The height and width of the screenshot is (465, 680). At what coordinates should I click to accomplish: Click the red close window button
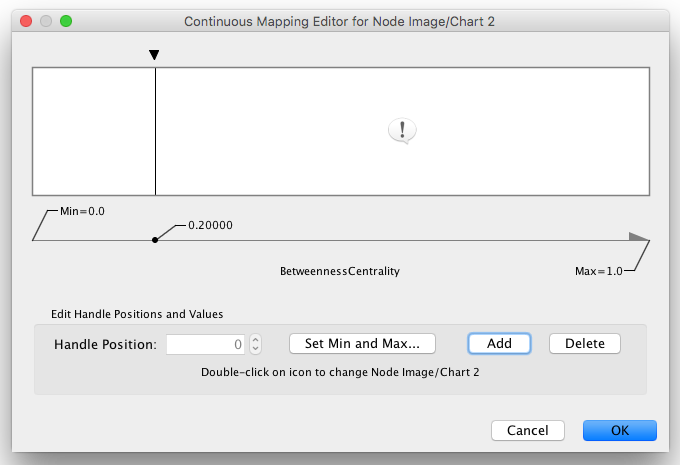pyautogui.click(x=26, y=20)
